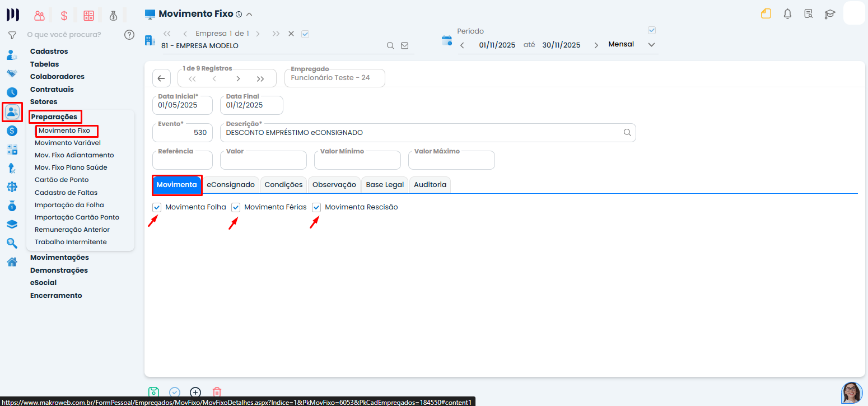Screen dimensions: 868x406
Task: Click the help question mark icon
Action: click(129, 35)
